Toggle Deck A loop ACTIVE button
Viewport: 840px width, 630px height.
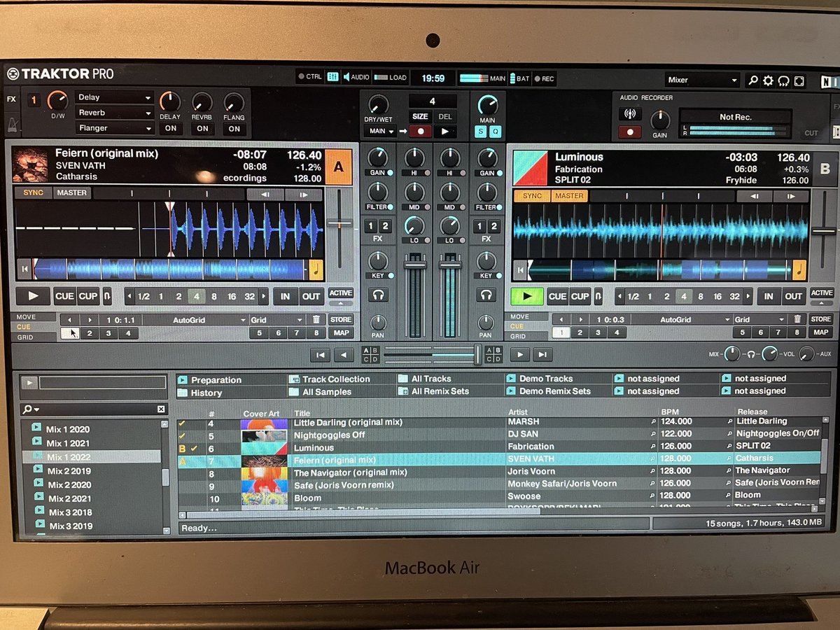(340, 293)
